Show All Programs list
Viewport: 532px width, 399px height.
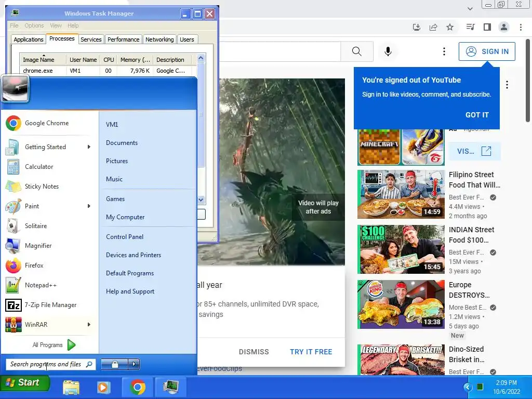click(54, 345)
